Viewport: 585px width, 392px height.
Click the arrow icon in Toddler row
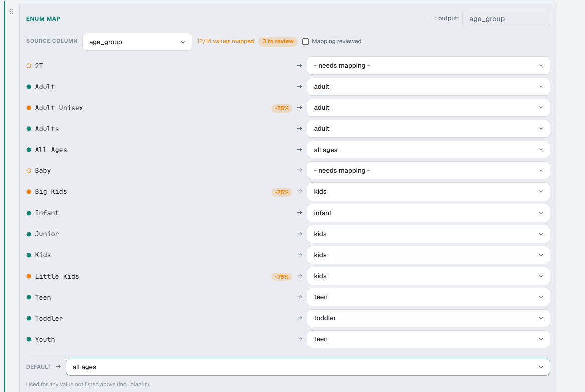(x=299, y=318)
